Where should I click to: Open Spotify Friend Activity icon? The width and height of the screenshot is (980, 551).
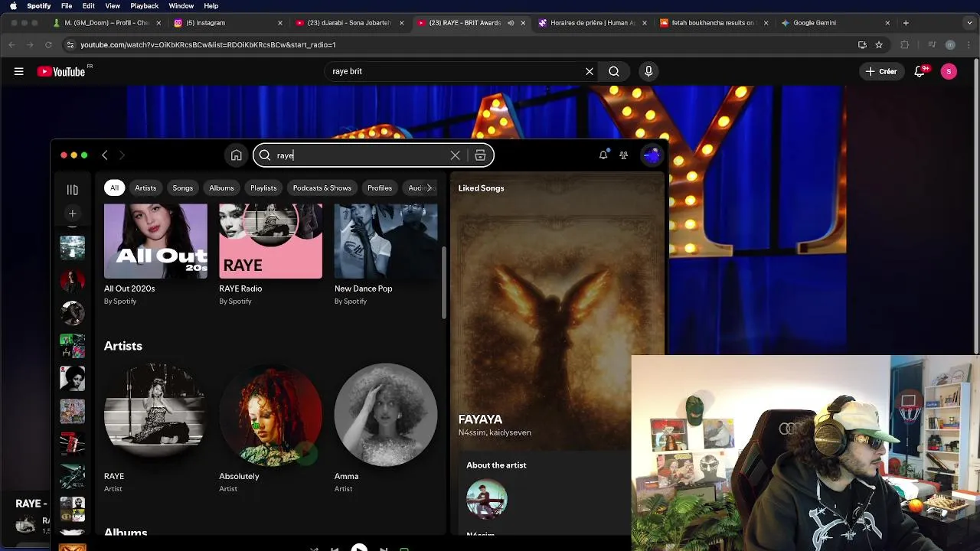pos(624,155)
